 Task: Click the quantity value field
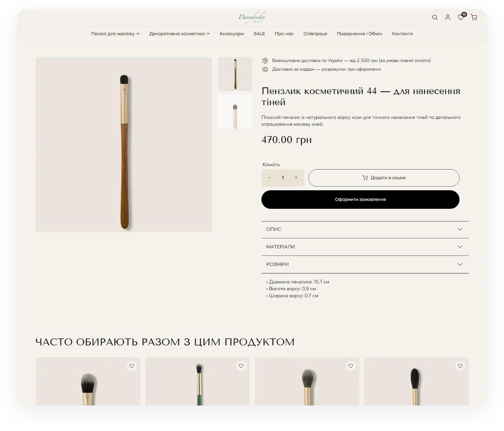pyautogui.click(x=283, y=178)
